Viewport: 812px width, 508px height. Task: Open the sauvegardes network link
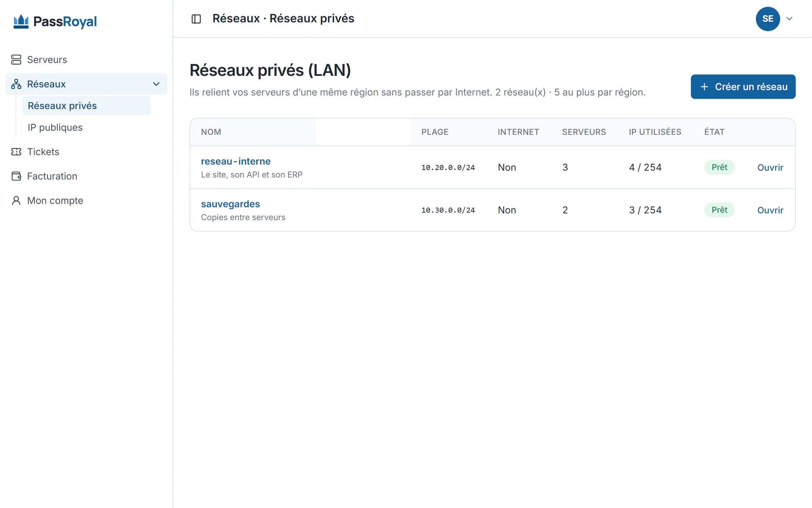pos(230,204)
